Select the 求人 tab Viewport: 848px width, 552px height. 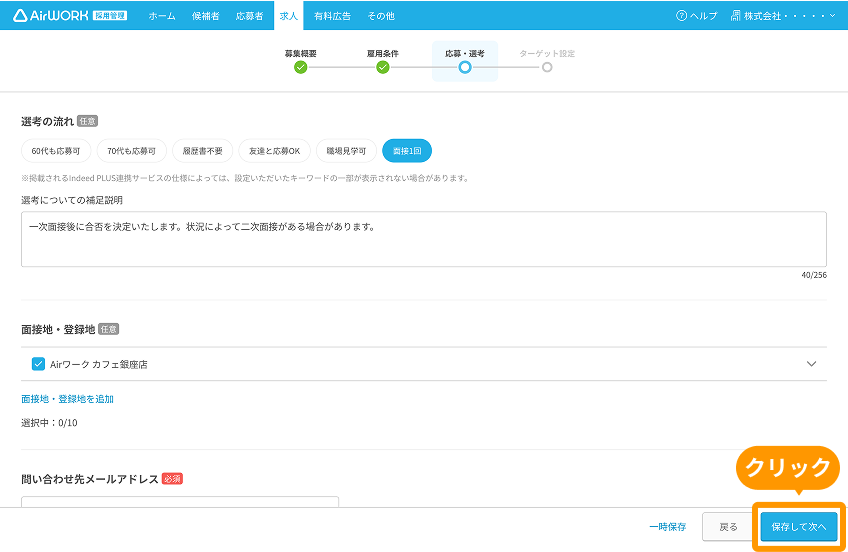tap(289, 16)
